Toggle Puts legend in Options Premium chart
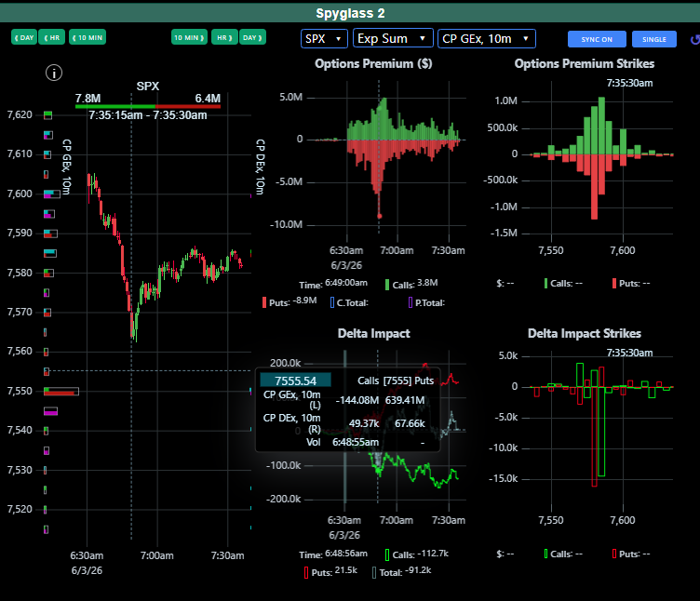This screenshot has width=700, height=601. tap(289, 302)
